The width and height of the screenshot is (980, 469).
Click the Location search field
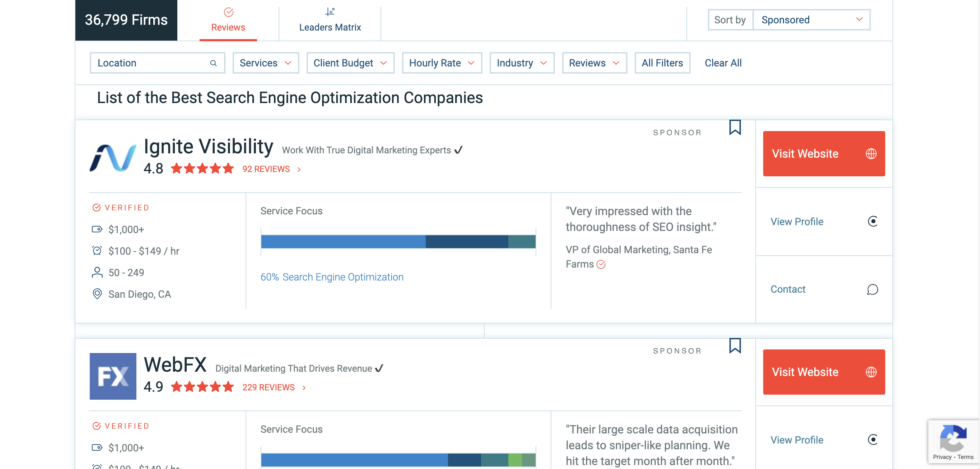tap(157, 63)
